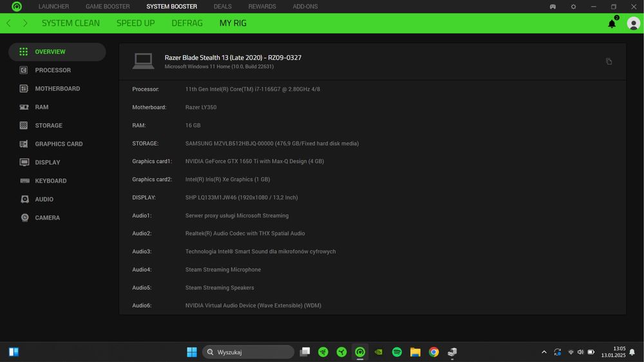
Task: Click the Razer Blade Stealth 13 title
Action: pyautogui.click(x=233, y=57)
